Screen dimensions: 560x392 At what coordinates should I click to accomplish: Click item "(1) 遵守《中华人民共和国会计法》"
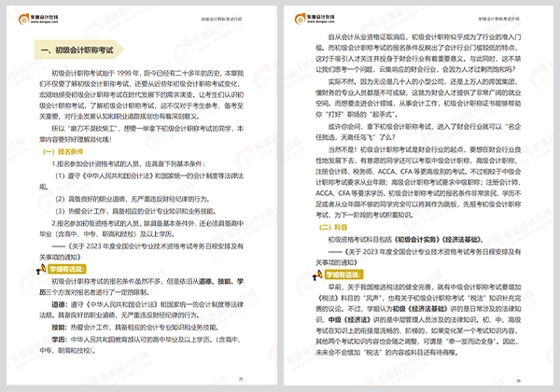click(149, 176)
